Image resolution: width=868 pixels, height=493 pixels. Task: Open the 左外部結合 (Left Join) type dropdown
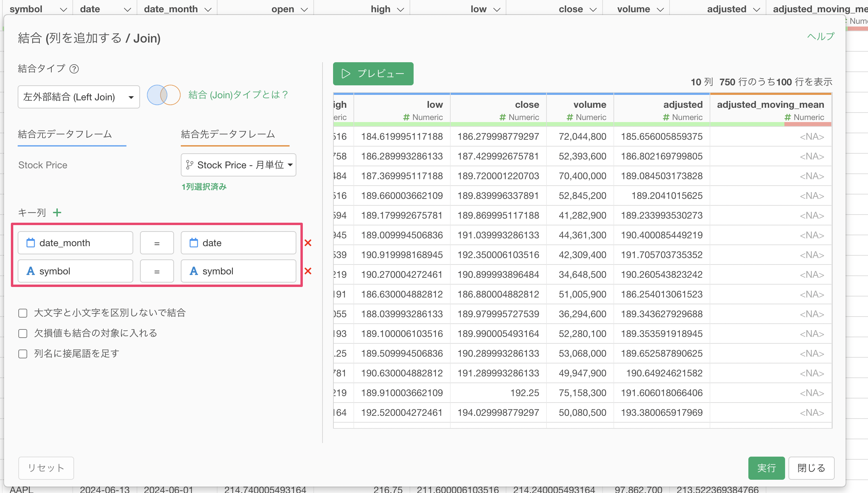tap(79, 97)
